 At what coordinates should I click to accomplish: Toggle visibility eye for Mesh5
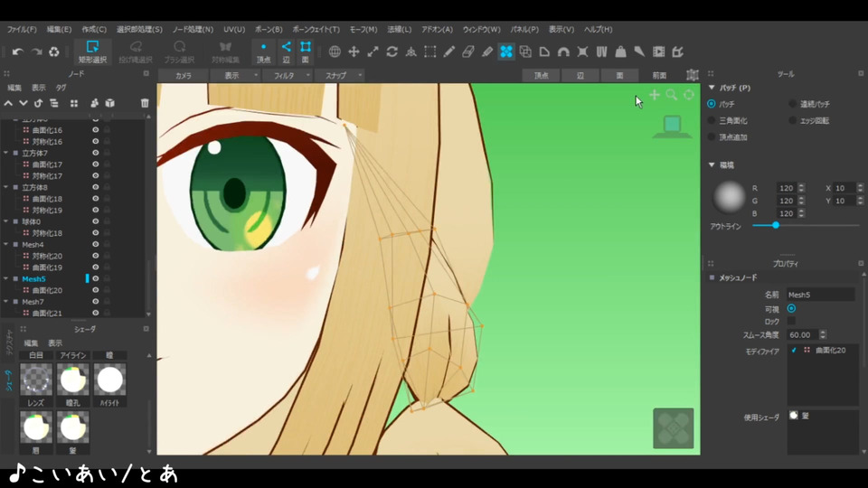click(x=95, y=279)
